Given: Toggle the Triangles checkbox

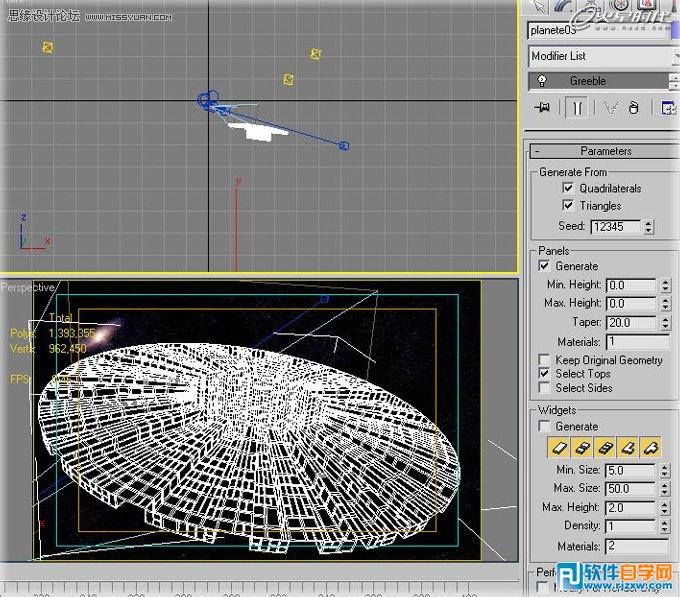Looking at the screenshot, I should [568, 205].
